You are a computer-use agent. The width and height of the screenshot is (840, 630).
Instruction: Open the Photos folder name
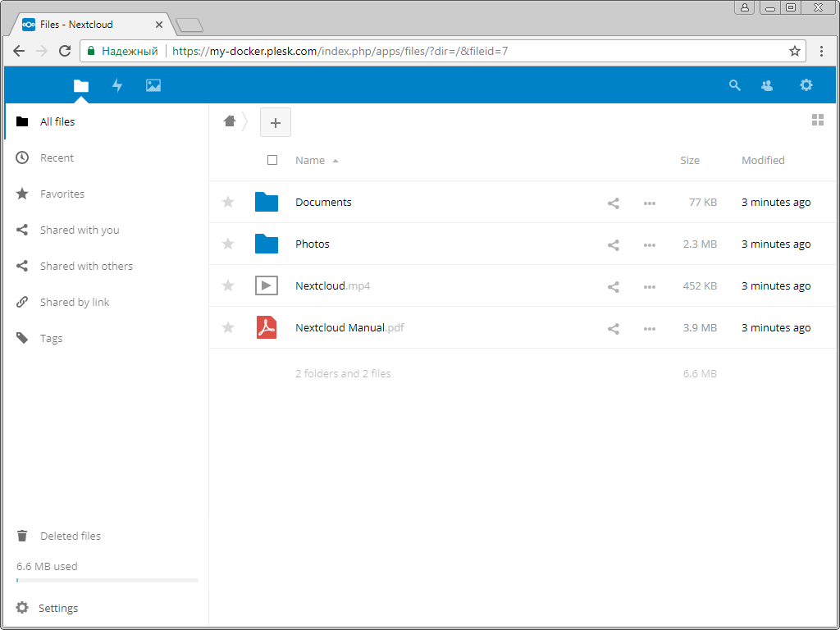coord(313,244)
